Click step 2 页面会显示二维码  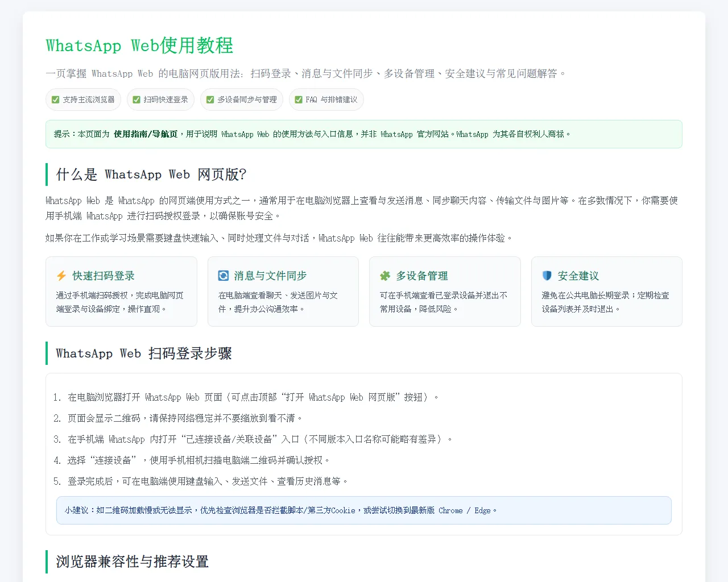pyautogui.click(x=185, y=418)
